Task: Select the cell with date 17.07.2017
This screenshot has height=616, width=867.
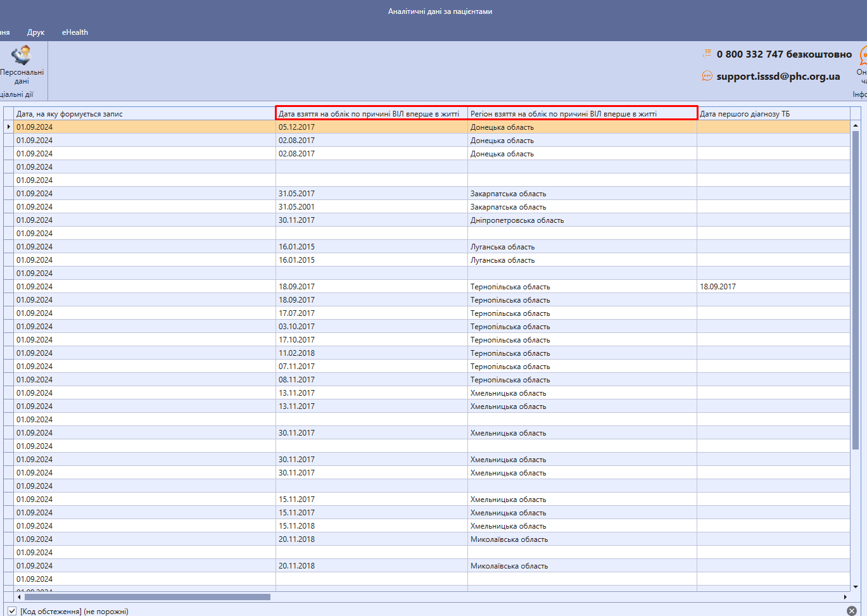Action: coord(372,313)
